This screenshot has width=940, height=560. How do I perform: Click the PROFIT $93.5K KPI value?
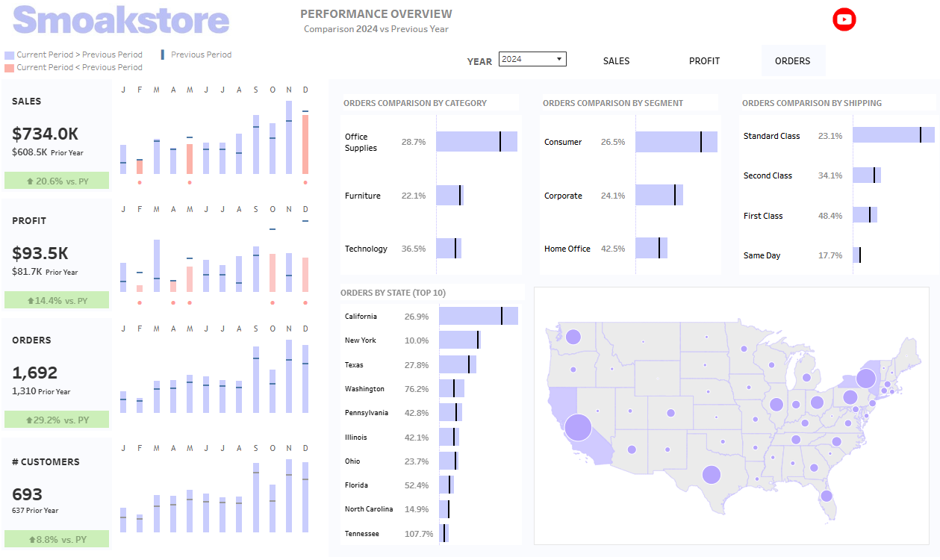pyautogui.click(x=40, y=253)
